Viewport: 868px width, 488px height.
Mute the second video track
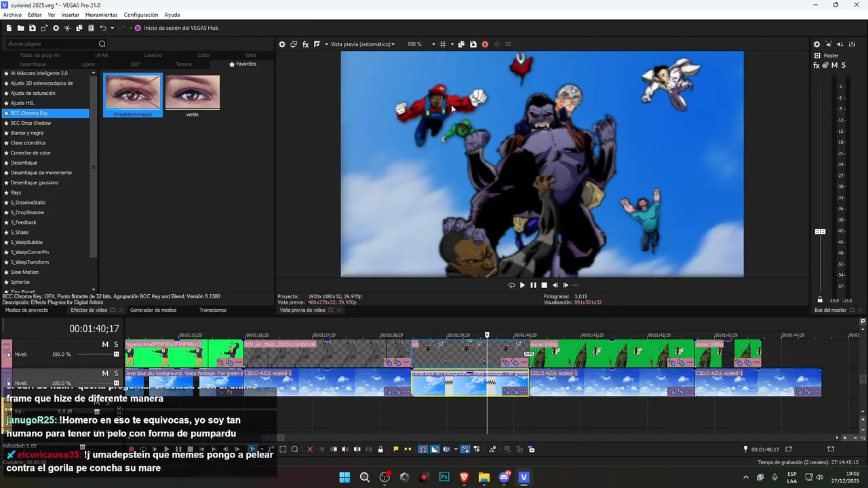pos(105,373)
